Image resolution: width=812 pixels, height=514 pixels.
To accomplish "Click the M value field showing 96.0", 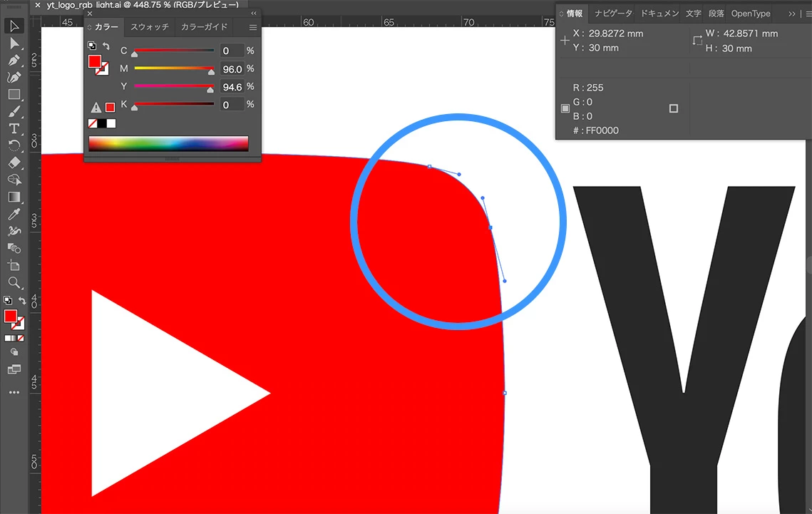I will [232, 69].
